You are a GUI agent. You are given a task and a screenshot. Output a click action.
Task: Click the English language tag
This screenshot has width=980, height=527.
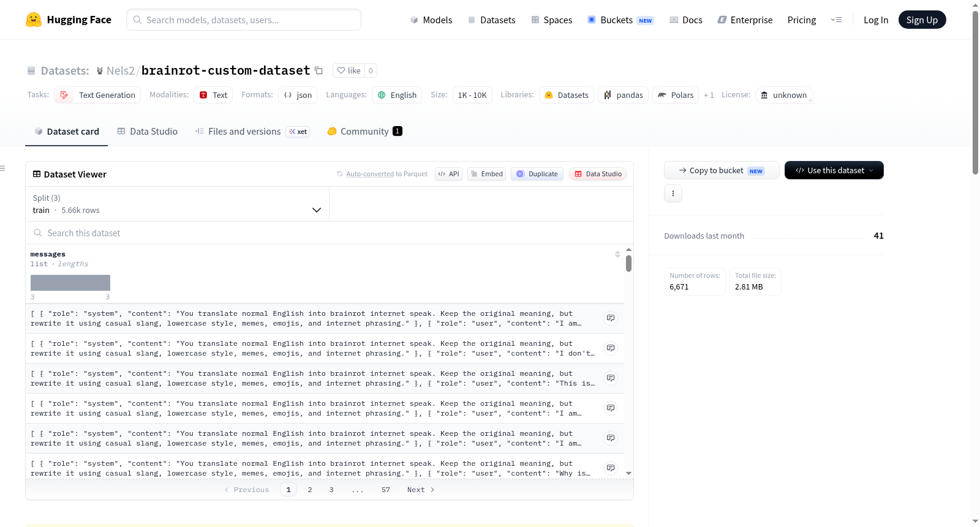pos(397,95)
